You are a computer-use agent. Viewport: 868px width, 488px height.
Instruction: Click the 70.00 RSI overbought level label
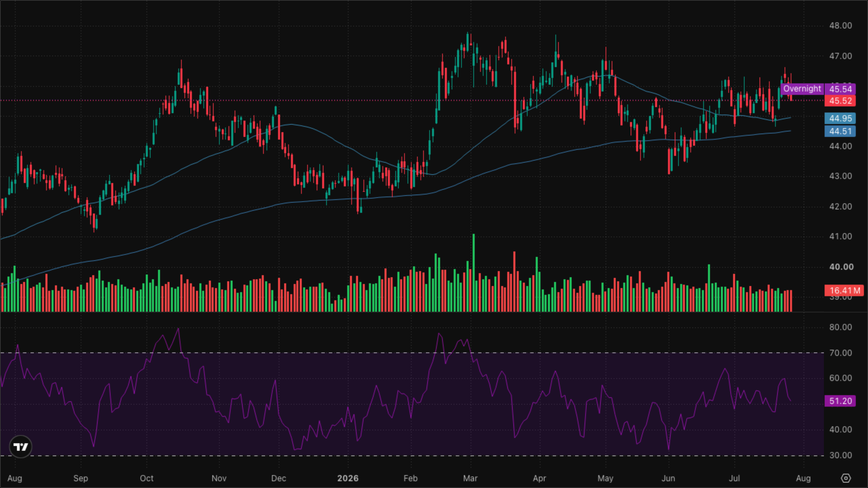point(840,353)
